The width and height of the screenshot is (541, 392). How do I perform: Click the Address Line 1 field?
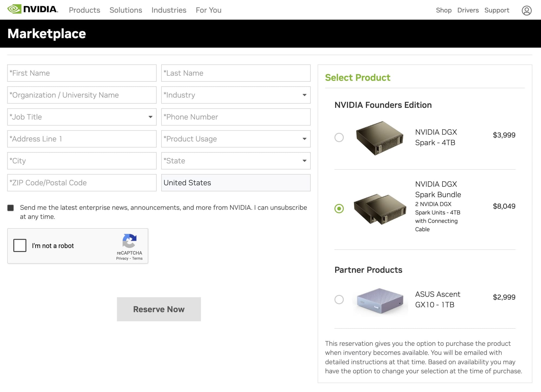tap(82, 139)
